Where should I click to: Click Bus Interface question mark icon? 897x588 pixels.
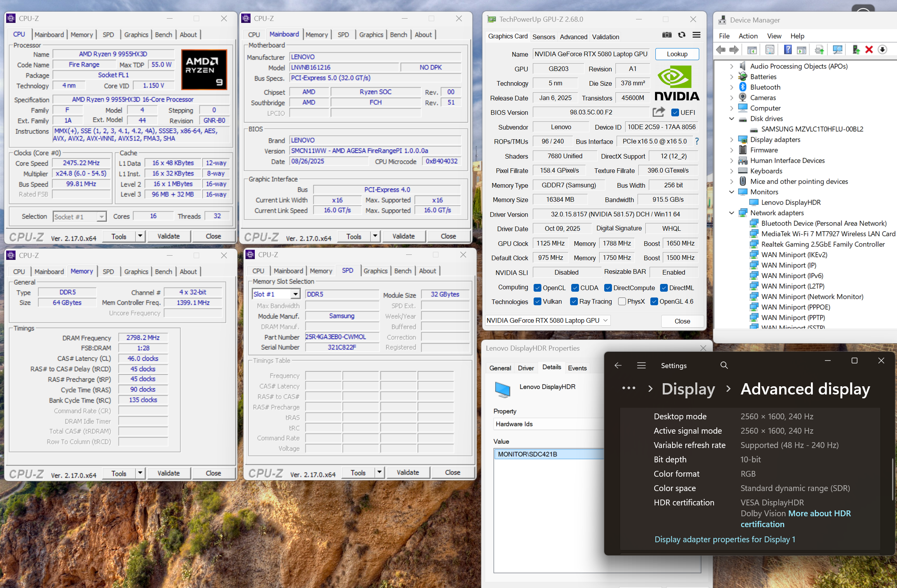coord(697,141)
